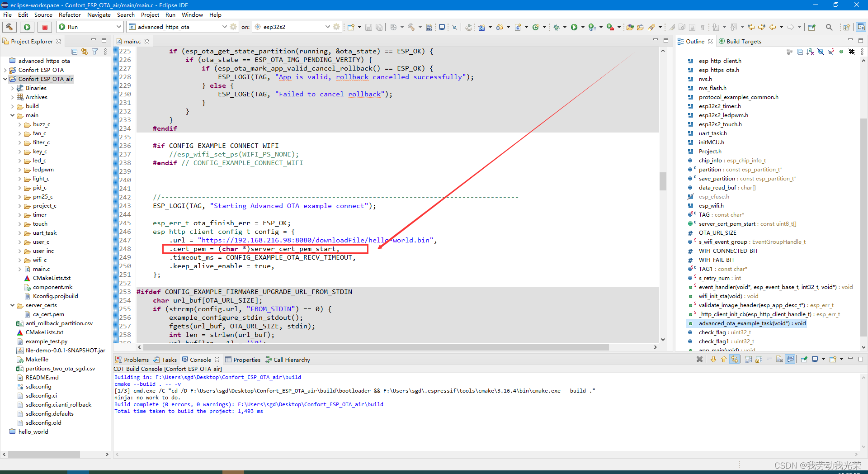Maximize the editor area

[x=666, y=41]
